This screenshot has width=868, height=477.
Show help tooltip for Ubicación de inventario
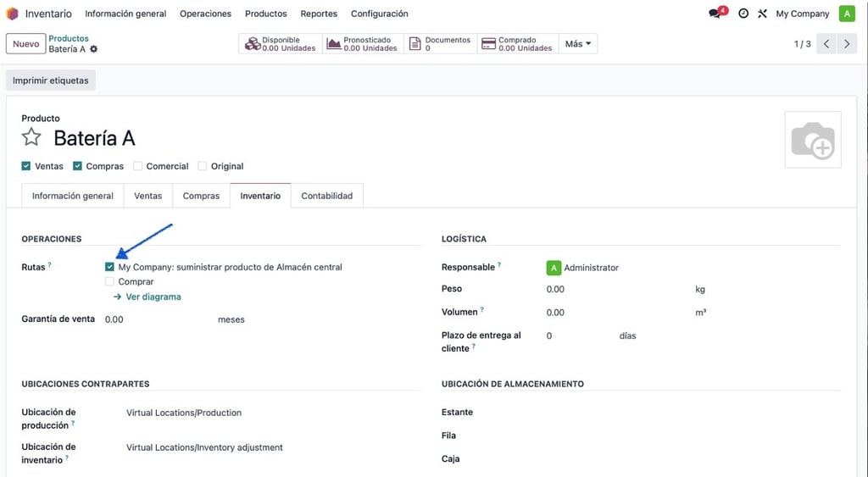[x=67, y=458]
